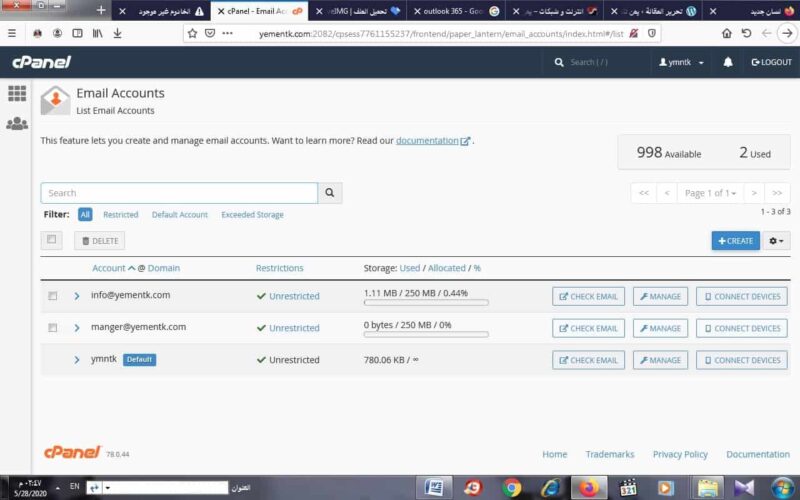The height and width of the screenshot is (500, 800).
Task: Expand the ymntk default account row
Action: click(77, 360)
